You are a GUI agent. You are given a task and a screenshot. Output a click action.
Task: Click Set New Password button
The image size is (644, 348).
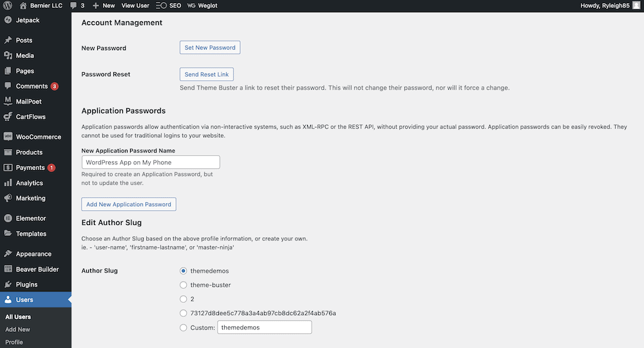coord(210,47)
